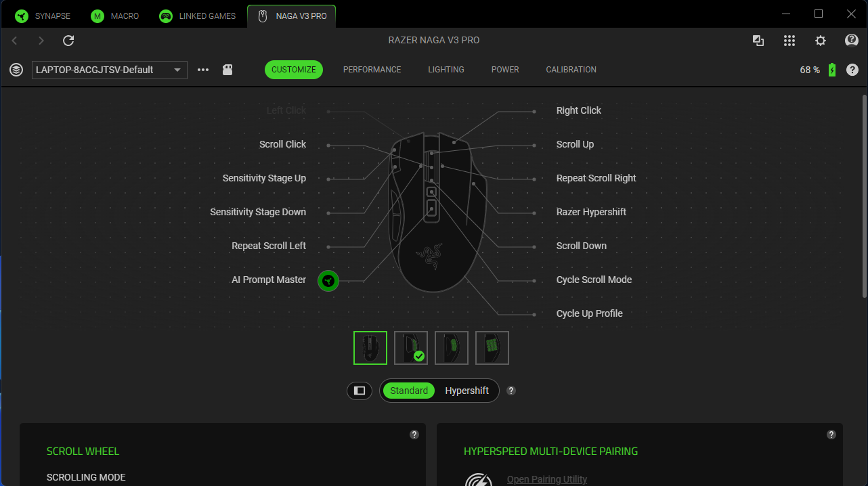Open the window overlay icon in header
The height and width of the screenshot is (486, 868).
click(x=758, y=41)
